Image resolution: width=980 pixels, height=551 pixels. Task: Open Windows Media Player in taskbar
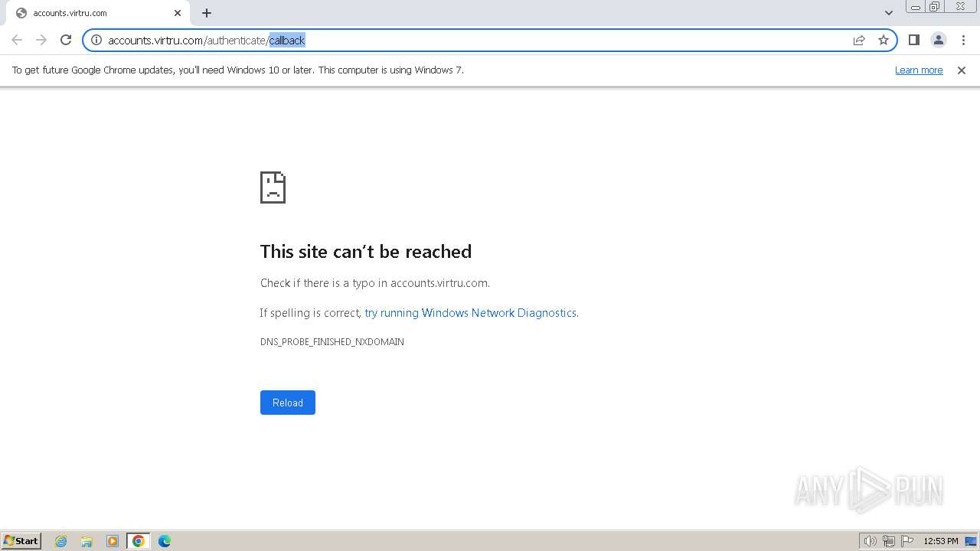[x=113, y=541]
